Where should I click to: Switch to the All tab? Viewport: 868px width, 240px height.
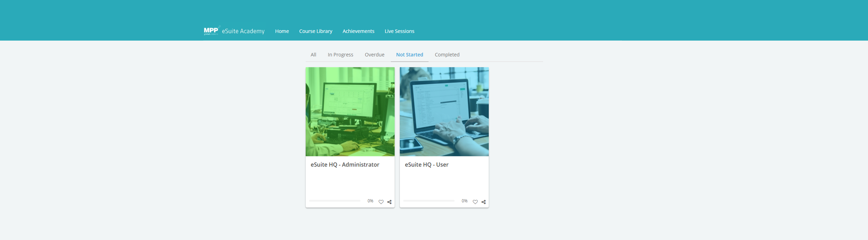[313, 55]
